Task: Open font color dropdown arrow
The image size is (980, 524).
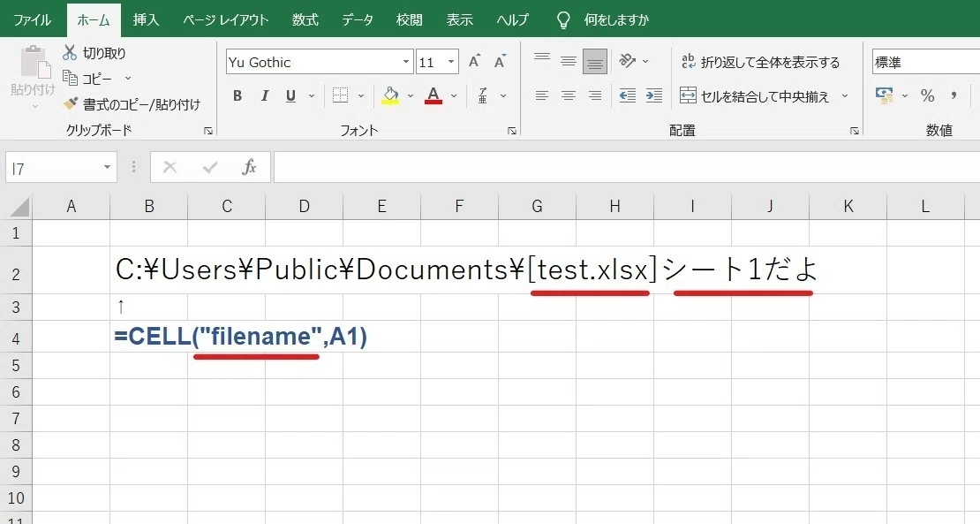Action: coord(454,96)
